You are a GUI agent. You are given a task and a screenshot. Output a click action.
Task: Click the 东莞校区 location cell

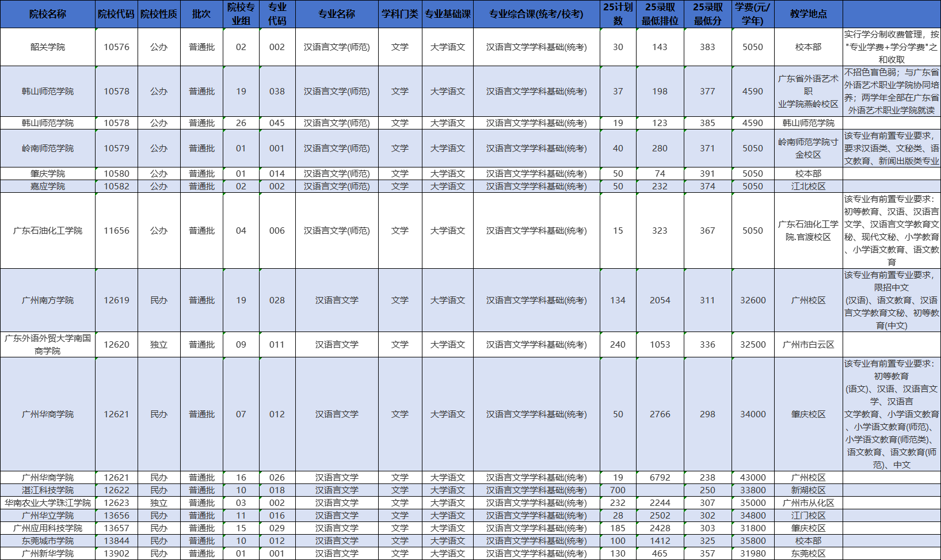808,553
